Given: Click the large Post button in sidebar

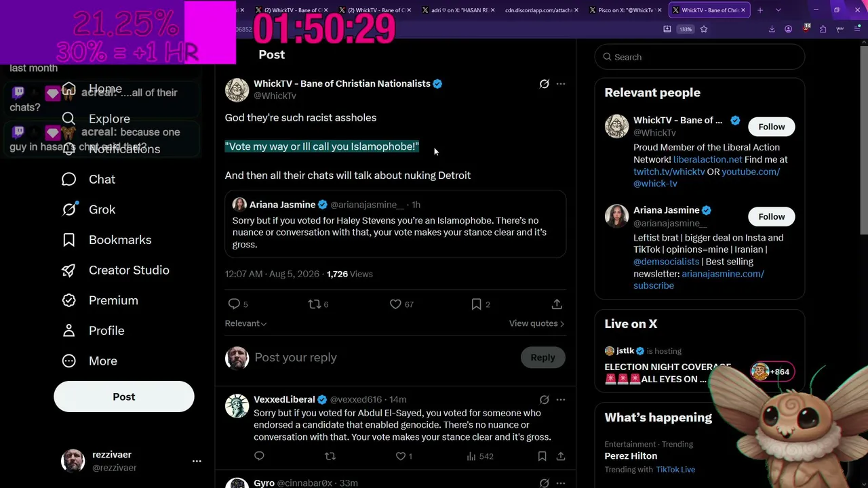Looking at the screenshot, I should click(124, 396).
